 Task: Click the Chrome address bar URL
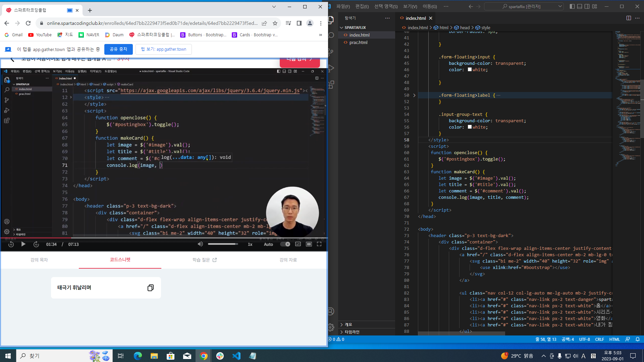coord(152,23)
